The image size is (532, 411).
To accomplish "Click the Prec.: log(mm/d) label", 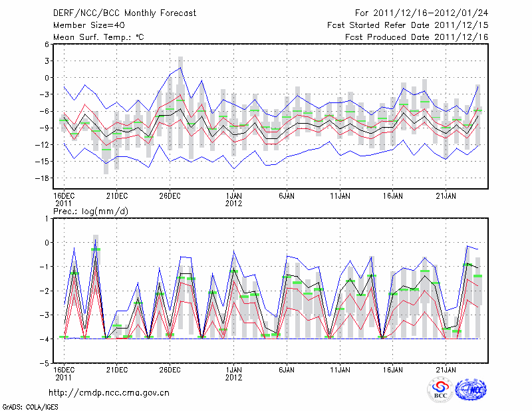I will pos(93,211).
